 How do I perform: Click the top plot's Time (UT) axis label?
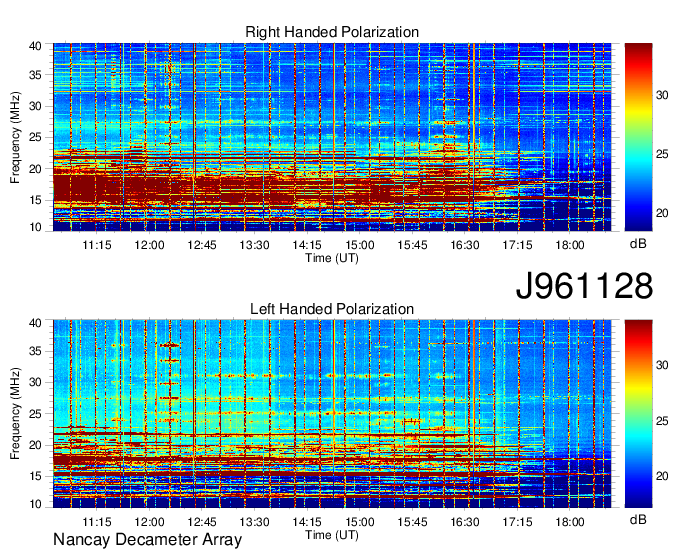coord(332,258)
